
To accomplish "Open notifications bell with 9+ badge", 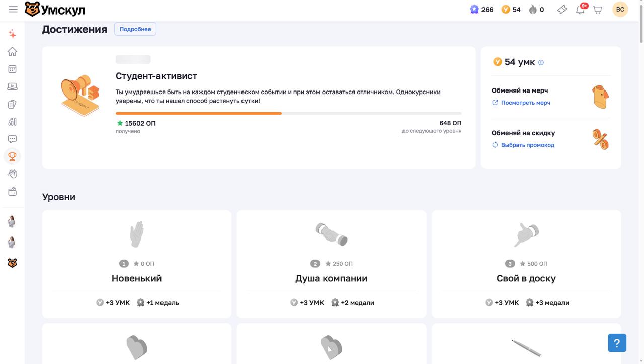I will 580,10.
